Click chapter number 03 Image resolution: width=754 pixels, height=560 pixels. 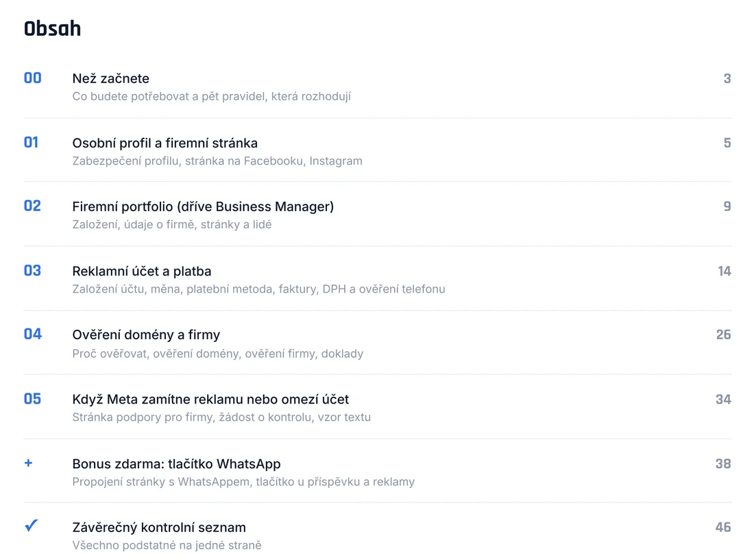33,271
